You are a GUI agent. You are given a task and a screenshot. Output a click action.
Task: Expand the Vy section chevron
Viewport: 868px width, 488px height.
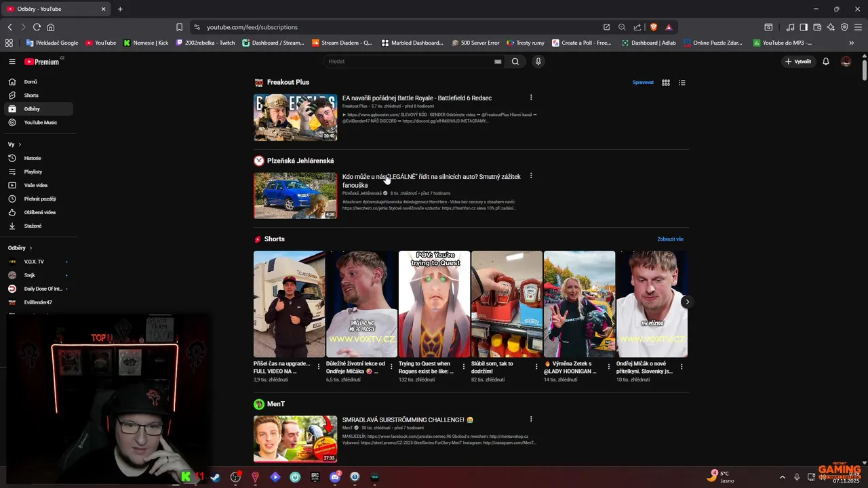[20, 144]
